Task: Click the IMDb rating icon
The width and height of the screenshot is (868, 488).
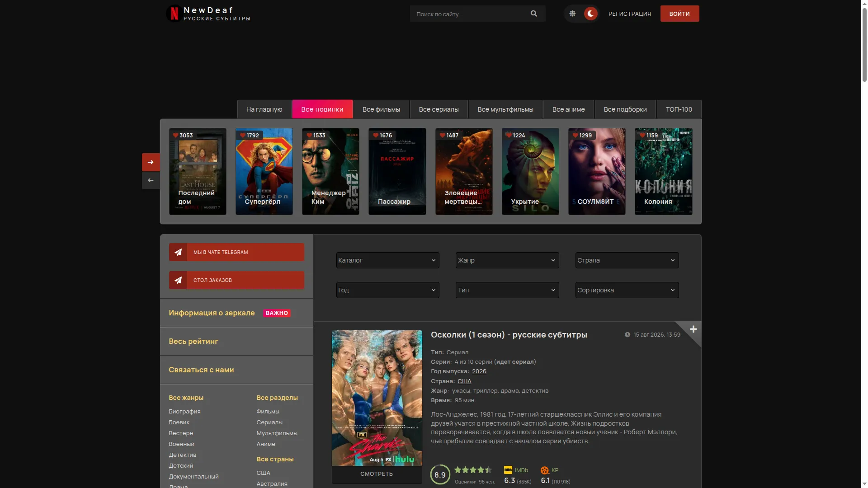Action: coord(508,470)
